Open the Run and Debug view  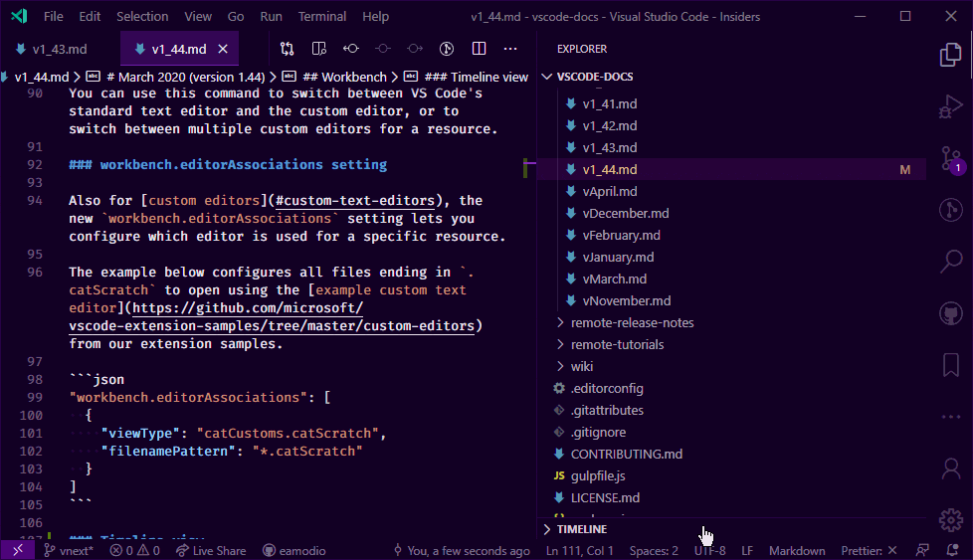coord(950,106)
